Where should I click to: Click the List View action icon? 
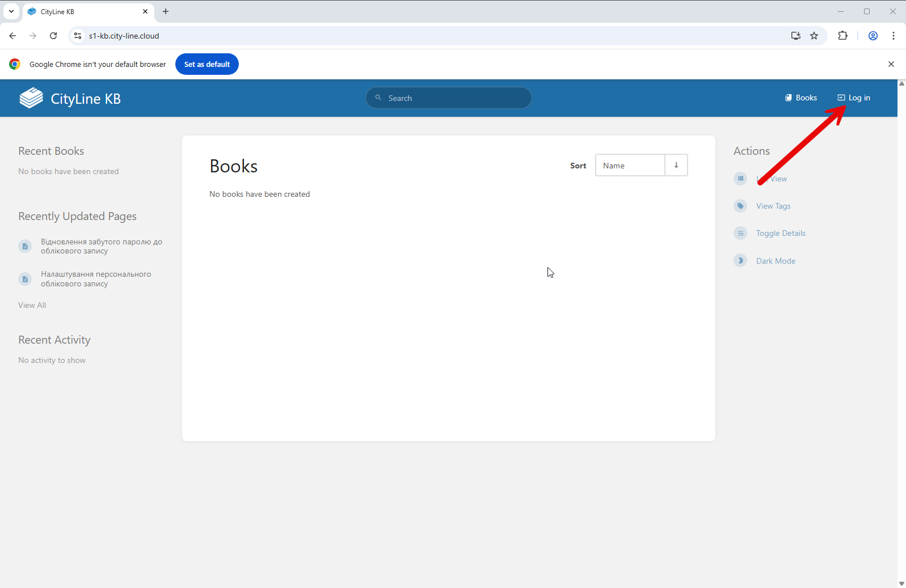click(740, 179)
